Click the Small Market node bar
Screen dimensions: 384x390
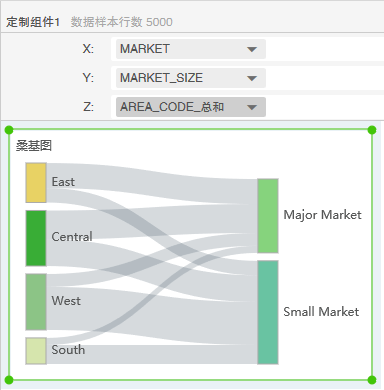tap(268, 312)
